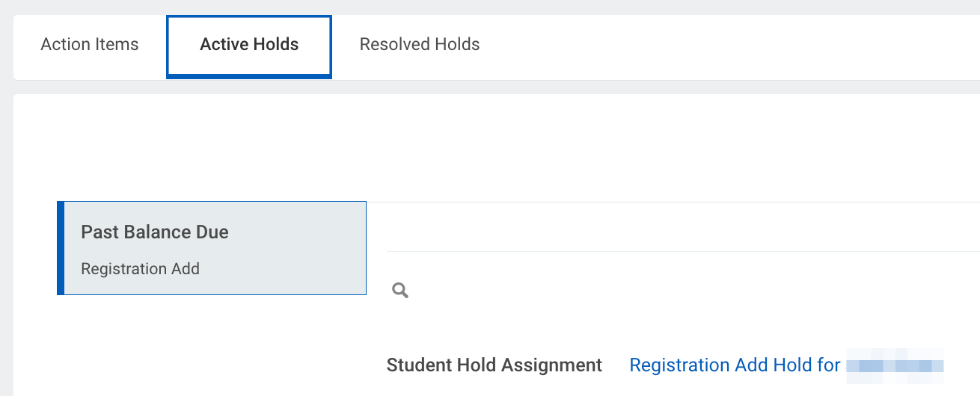The image size is (980, 396).
Task: Click the blue accent bar on hold card
Action: point(61,248)
